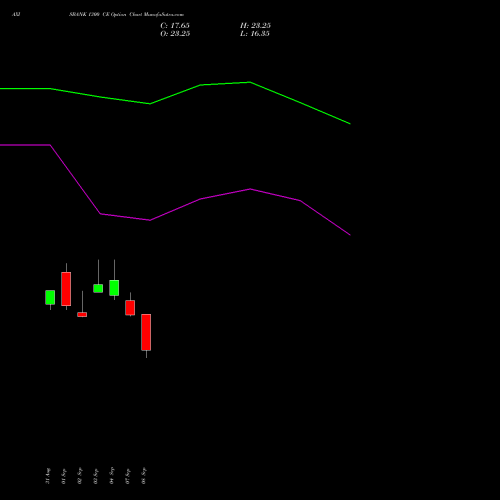Select the small red candlestick for 02 Sep
Image resolution: width=500 pixels, height=500 pixels.
click(82, 314)
